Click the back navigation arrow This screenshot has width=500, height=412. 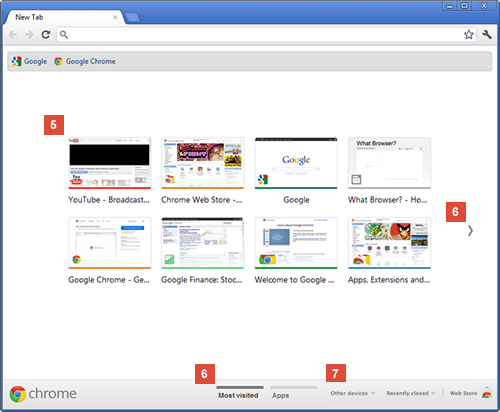point(13,35)
